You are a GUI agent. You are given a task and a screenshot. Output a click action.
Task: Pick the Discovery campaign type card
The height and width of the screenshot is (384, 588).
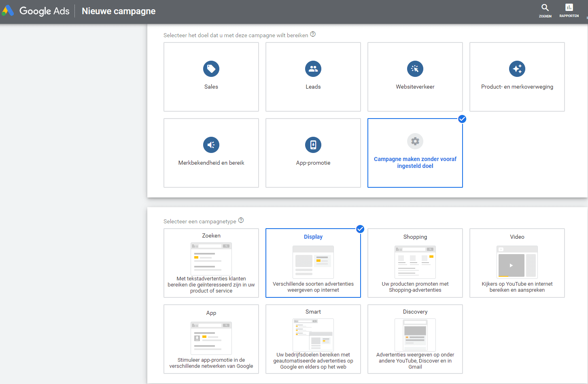pyautogui.click(x=415, y=339)
